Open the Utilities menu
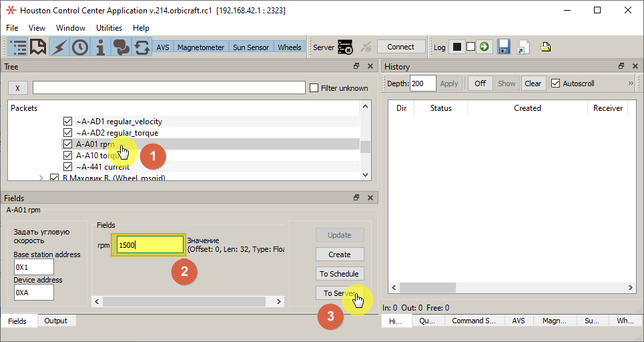 109,28
